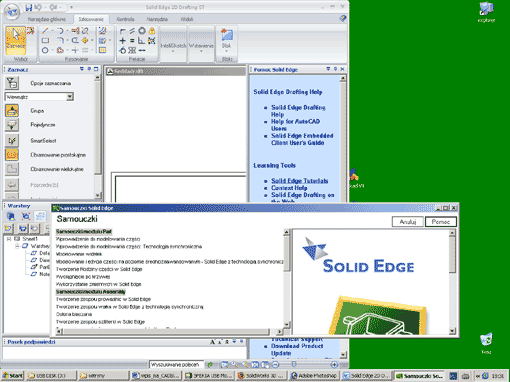The width and height of the screenshot is (510, 382).
Task: Open the Solid Edge Tutorials link
Action: coord(300,181)
